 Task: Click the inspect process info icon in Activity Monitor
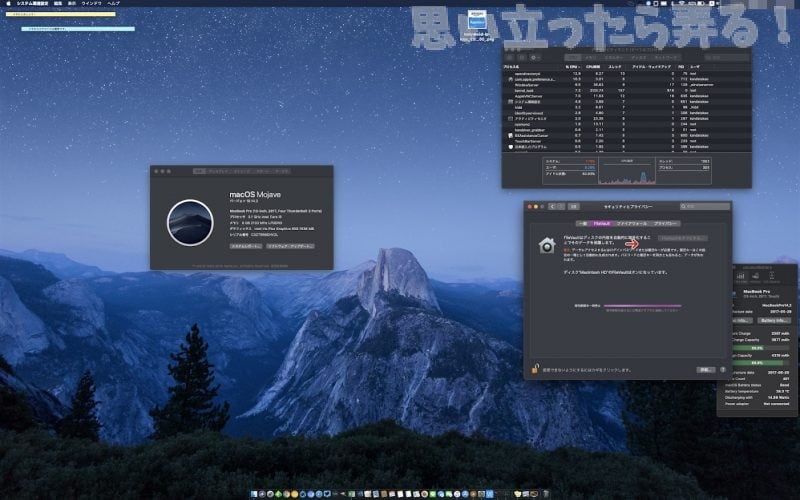(x=521, y=58)
